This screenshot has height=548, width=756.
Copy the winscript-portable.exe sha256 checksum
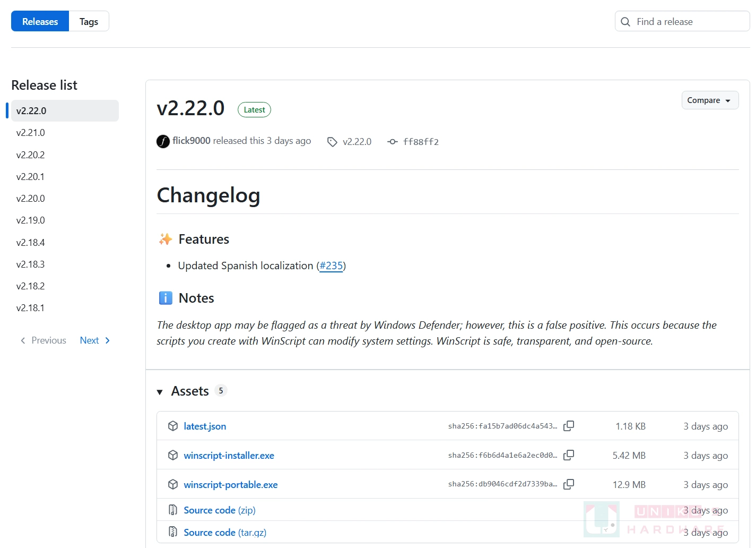click(569, 484)
